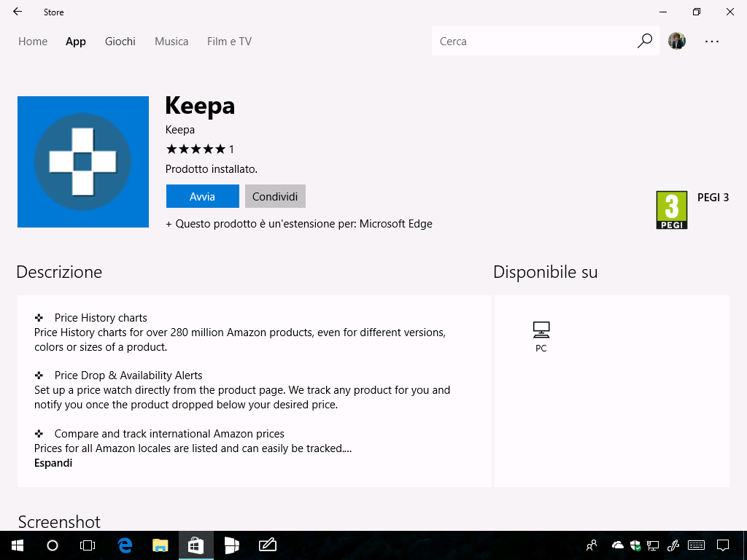Click the five-star rating of Keepa

tap(196, 149)
